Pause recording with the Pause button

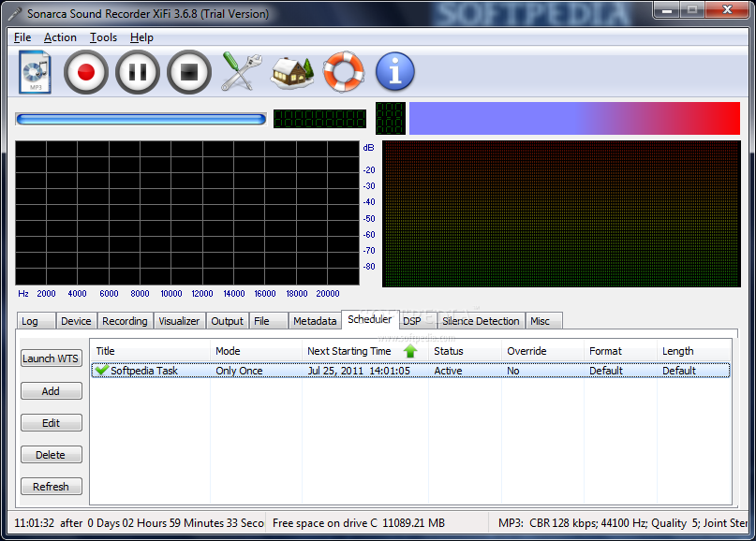tap(138, 72)
